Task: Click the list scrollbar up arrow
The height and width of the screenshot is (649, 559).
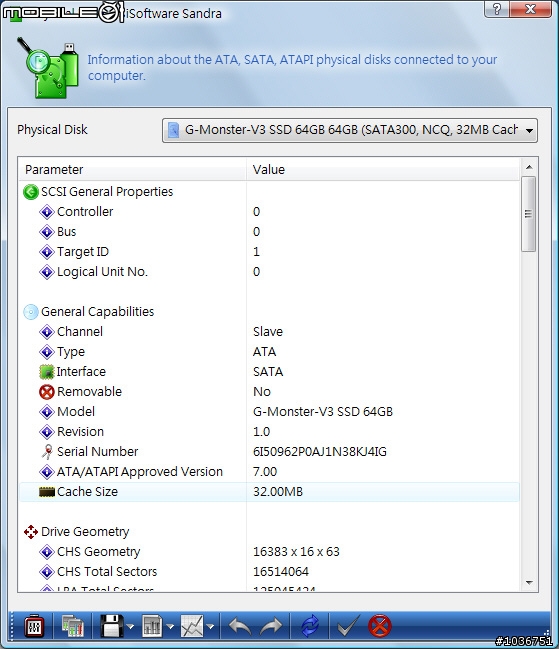Action: pos(529,167)
